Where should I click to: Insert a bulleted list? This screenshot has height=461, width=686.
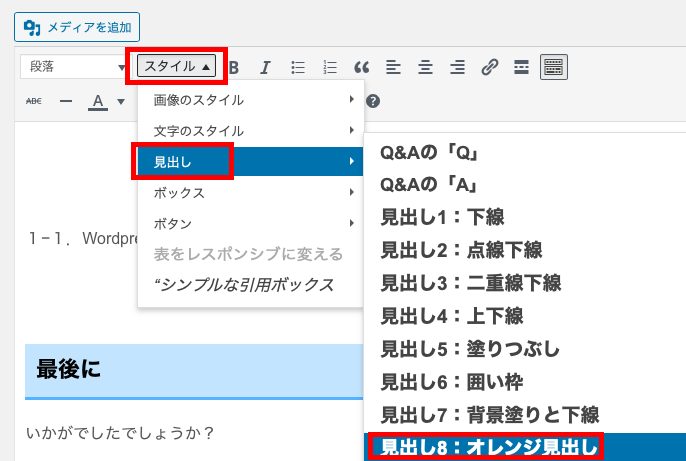click(x=297, y=68)
